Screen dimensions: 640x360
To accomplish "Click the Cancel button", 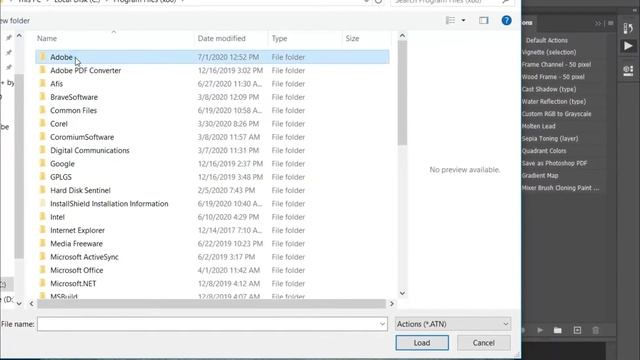I will pos(484,343).
